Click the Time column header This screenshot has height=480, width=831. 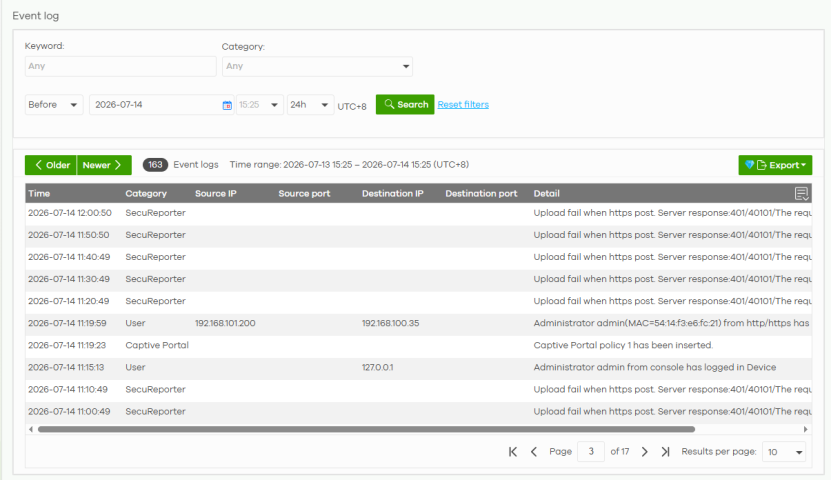[39, 193]
